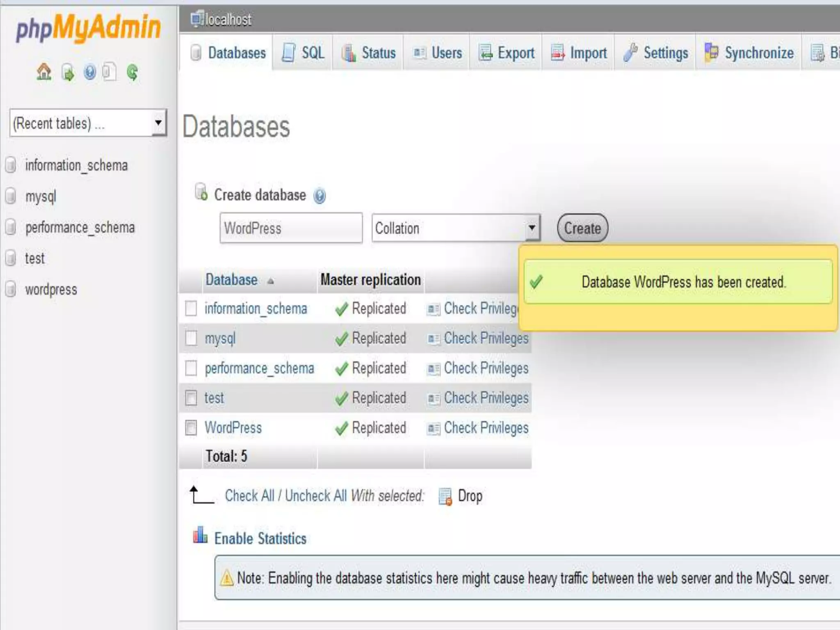
Task: Check the WordPress database row checkbox
Action: 191,428
